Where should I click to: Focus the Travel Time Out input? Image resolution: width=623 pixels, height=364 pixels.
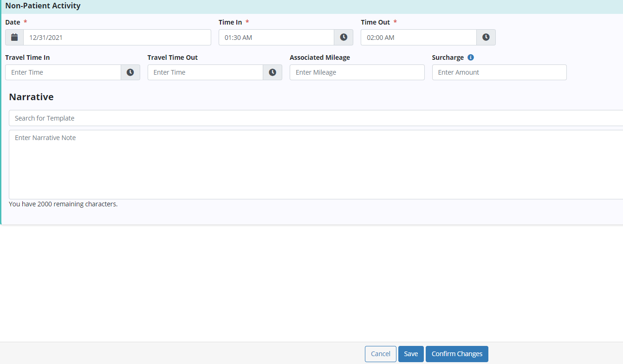[205, 72]
